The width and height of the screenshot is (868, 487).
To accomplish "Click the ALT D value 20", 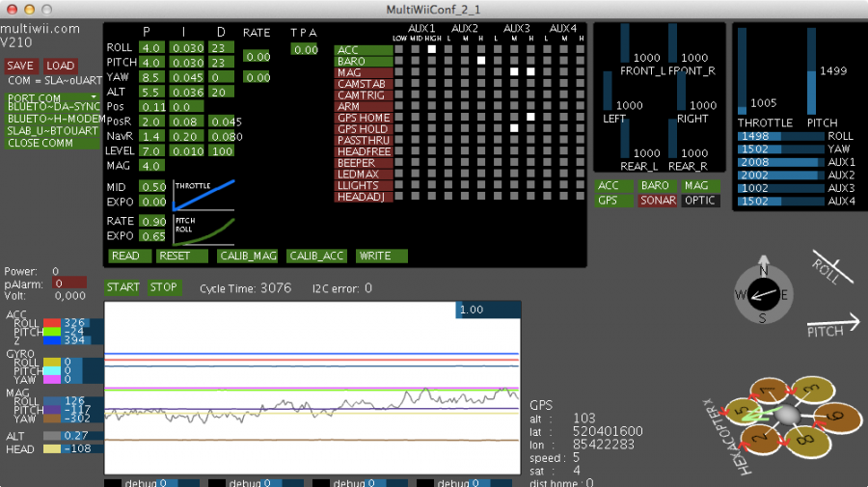I will click(x=221, y=93).
